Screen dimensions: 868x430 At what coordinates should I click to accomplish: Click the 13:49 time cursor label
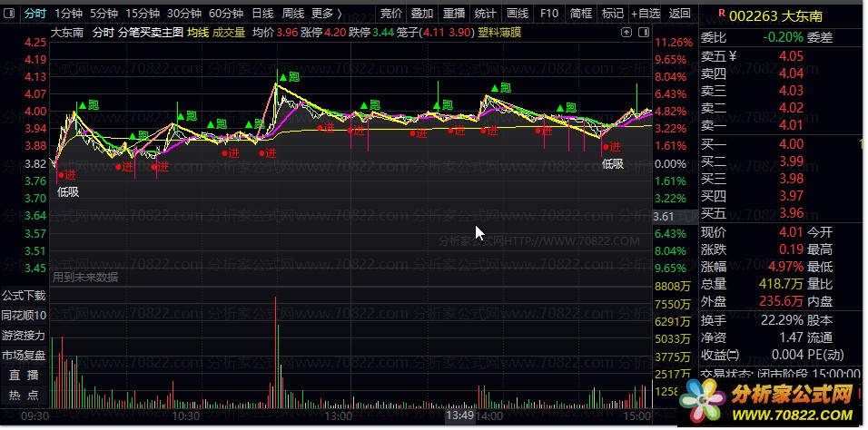tap(460, 415)
